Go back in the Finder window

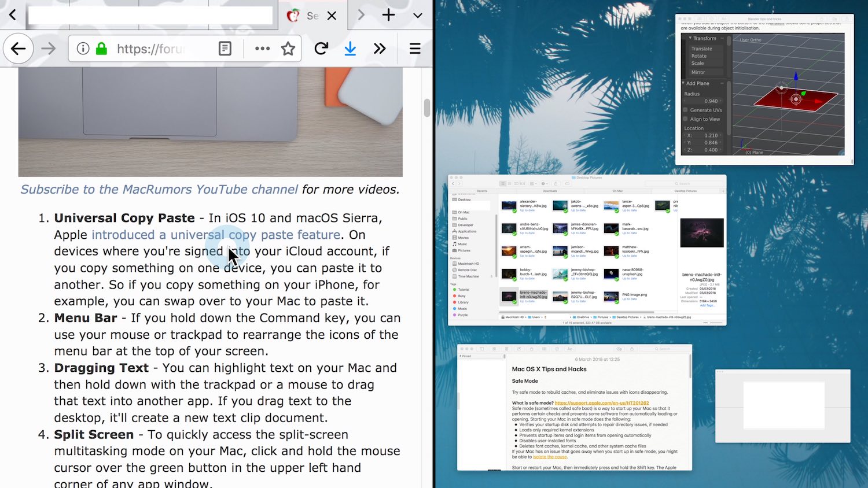[x=453, y=183]
